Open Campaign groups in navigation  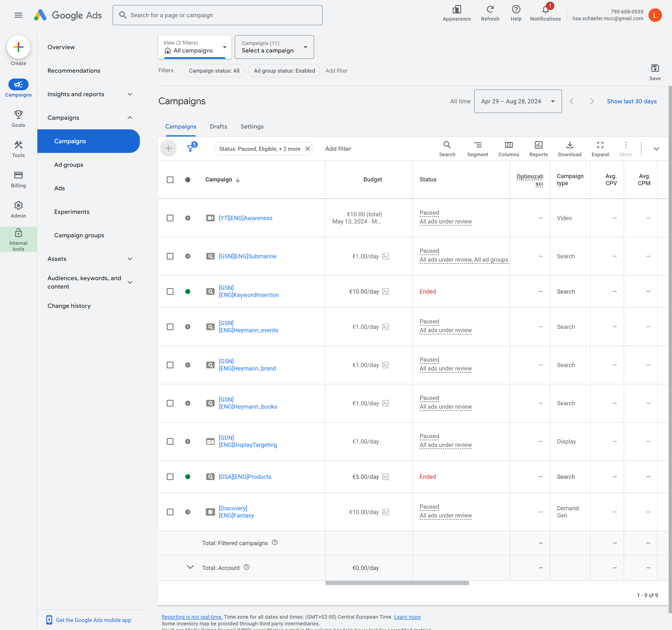[x=79, y=235]
